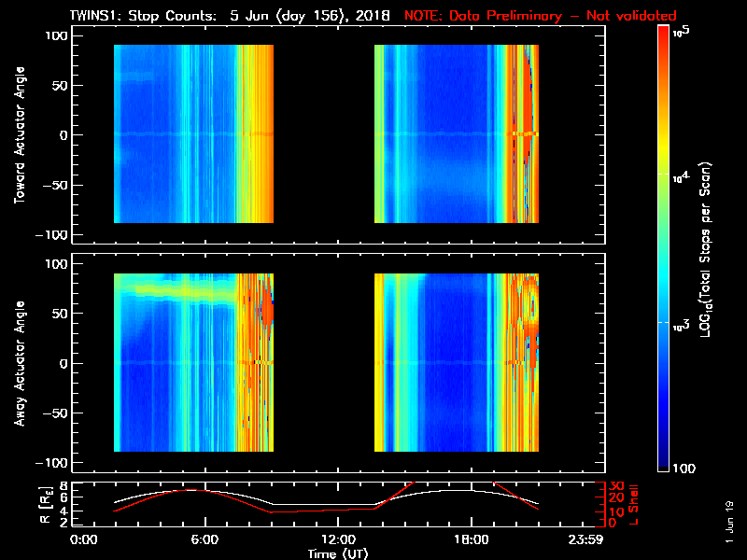Click the 18:00 time axis label
The image size is (747, 560).
pos(472,539)
